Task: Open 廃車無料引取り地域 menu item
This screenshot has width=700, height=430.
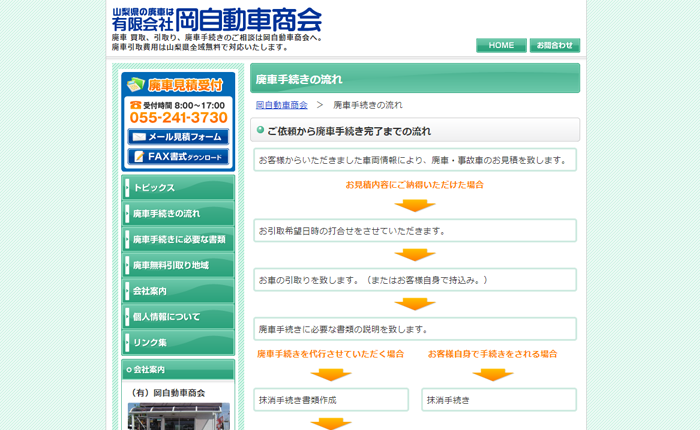Action: 178,265
